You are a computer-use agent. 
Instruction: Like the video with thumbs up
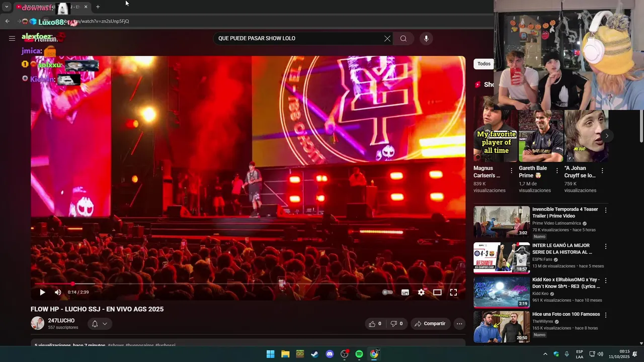pos(375,324)
